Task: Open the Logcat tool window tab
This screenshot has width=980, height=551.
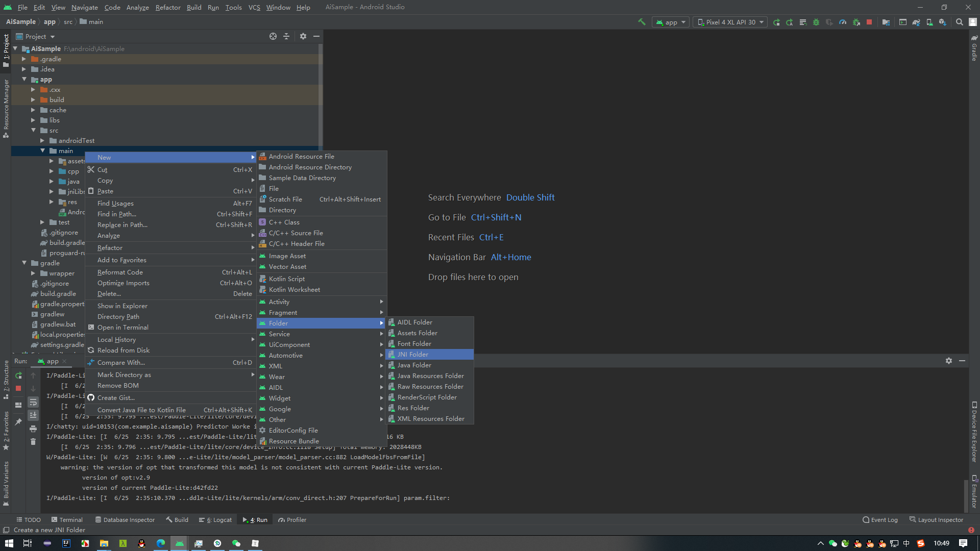Action: click(215, 520)
